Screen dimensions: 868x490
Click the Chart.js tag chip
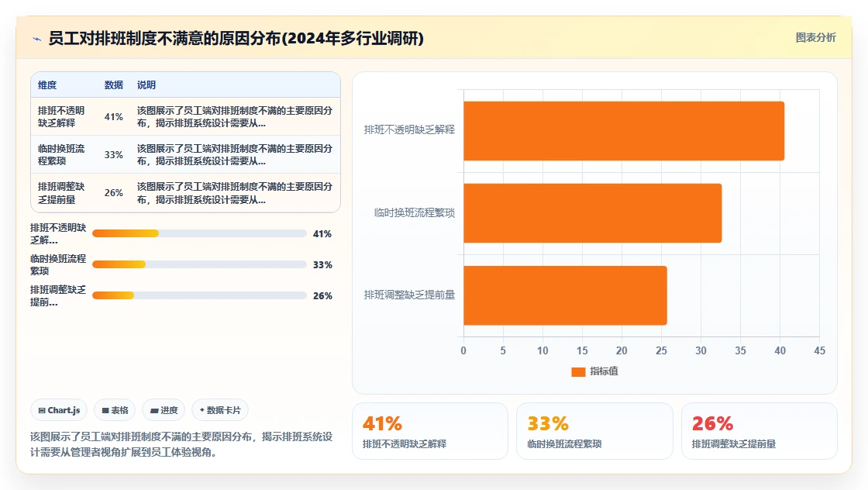point(59,410)
